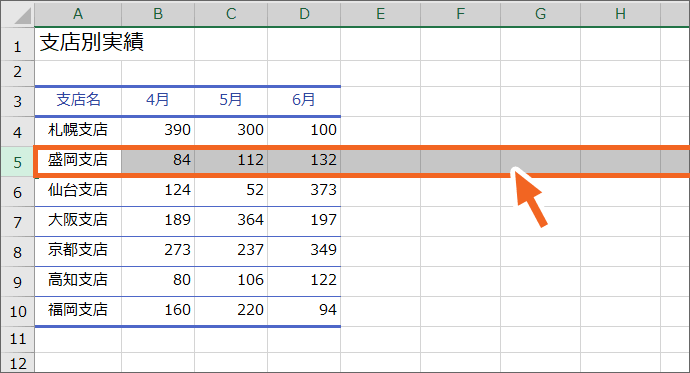690x373 pixels.
Task: Select cell with value 80
Action: click(158, 281)
